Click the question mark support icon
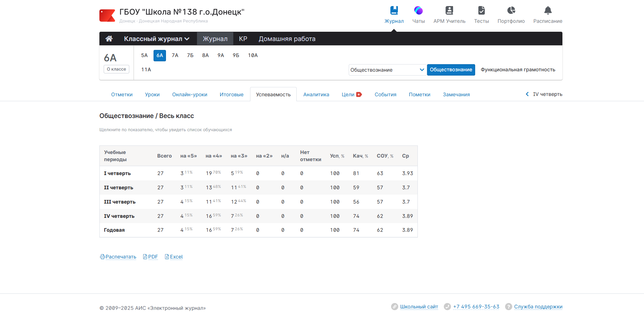Image resolution: width=644 pixels, height=318 pixels. [509, 307]
